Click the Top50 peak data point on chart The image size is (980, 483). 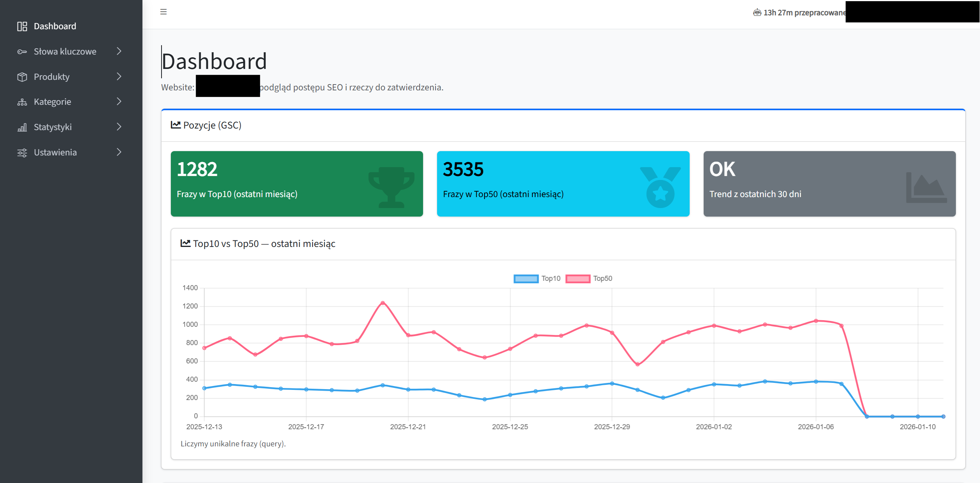(x=383, y=303)
